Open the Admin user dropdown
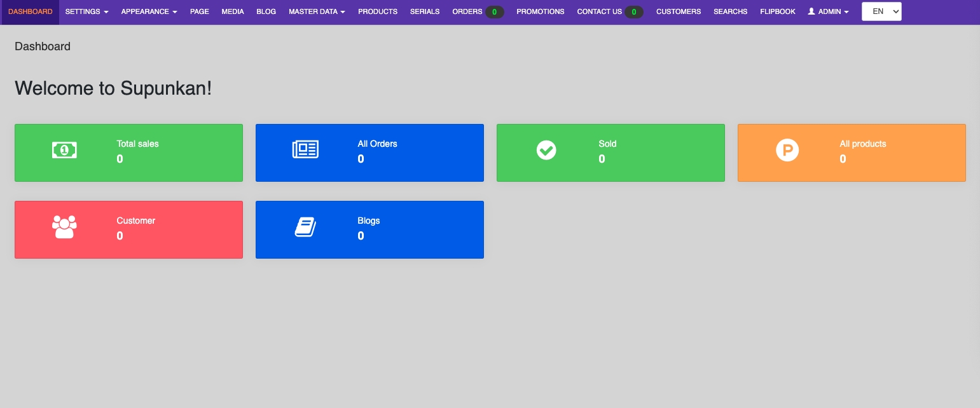Screen dimensions: 980x408 (x=829, y=12)
